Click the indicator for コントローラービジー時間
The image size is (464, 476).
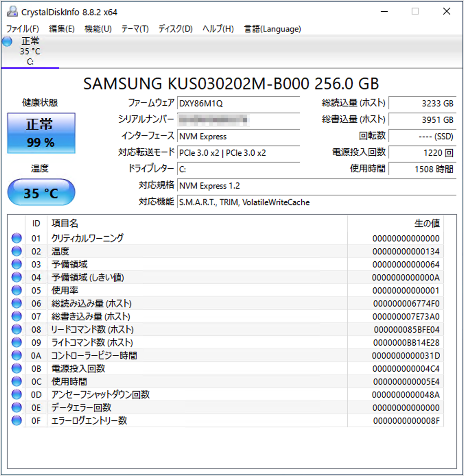[16, 355]
